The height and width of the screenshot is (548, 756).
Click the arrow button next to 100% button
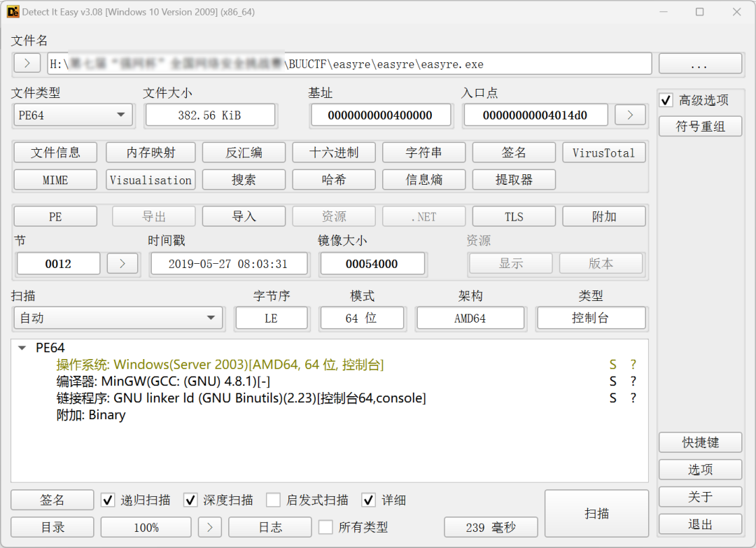point(210,527)
